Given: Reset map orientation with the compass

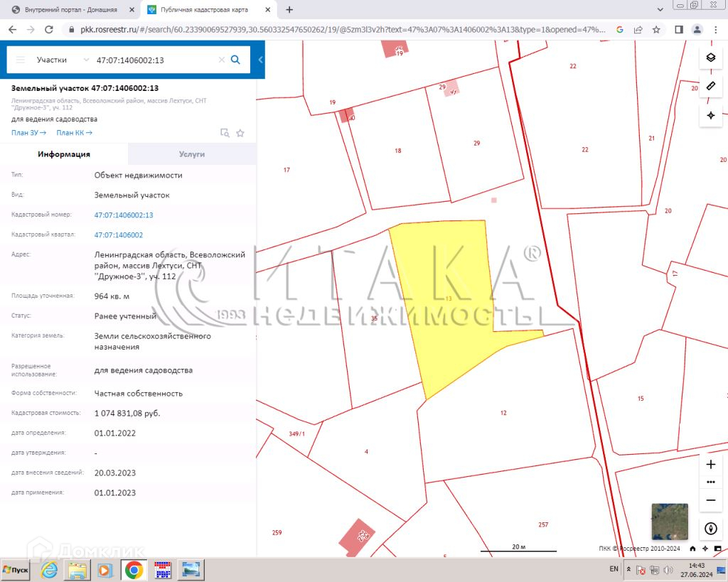Looking at the screenshot, I should [710, 529].
